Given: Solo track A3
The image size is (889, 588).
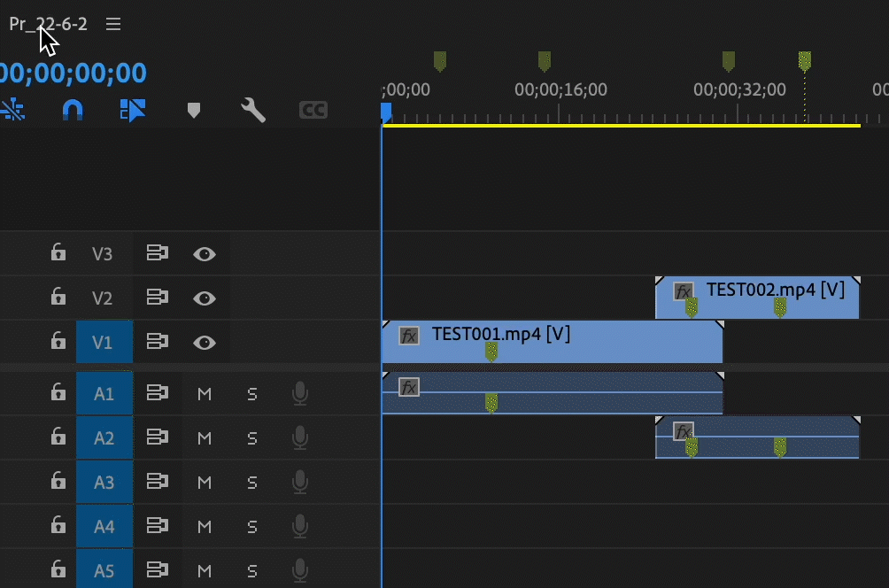Looking at the screenshot, I should click(x=252, y=483).
